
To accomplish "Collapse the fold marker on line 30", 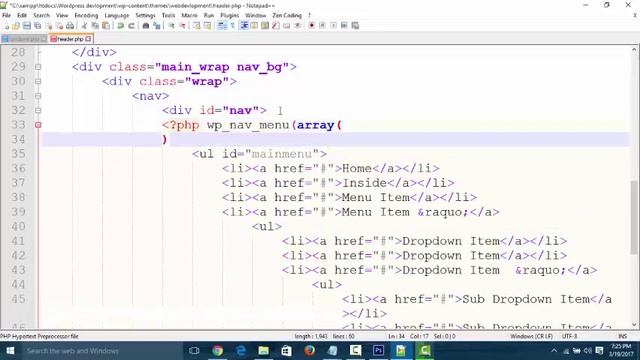I will (x=38, y=81).
